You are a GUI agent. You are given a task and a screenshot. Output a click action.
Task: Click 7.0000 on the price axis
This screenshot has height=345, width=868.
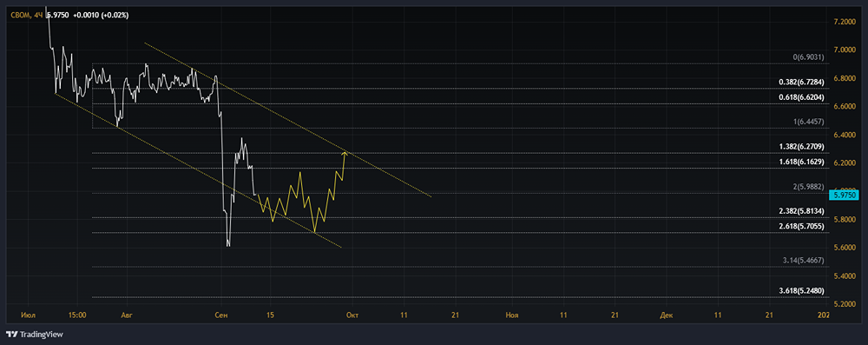(845, 50)
